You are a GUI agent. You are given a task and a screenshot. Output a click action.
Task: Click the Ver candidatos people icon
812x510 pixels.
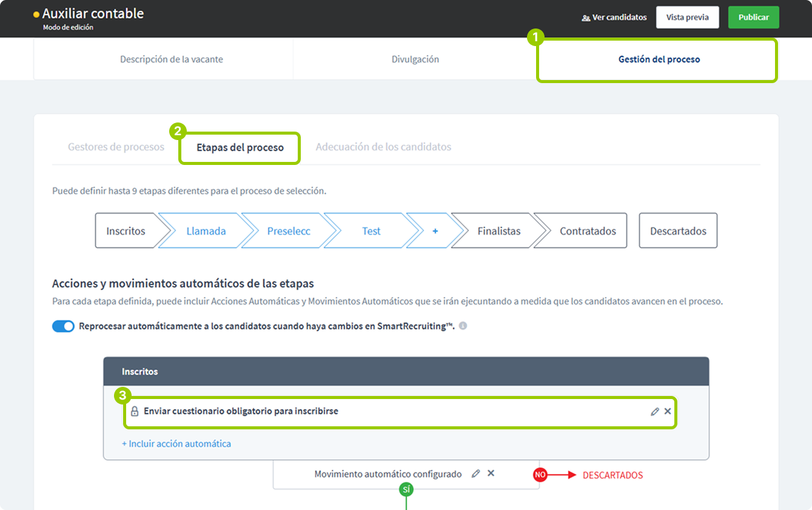click(x=585, y=18)
